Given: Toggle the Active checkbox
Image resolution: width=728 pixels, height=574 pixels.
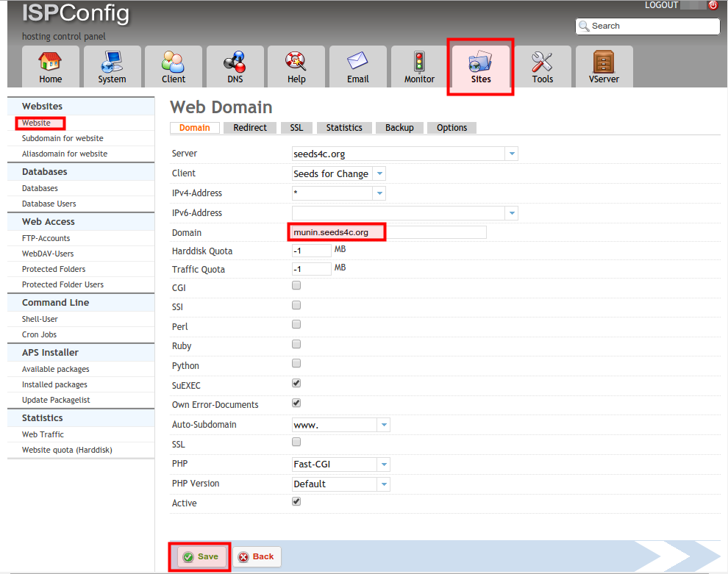Looking at the screenshot, I should (x=296, y=501).
